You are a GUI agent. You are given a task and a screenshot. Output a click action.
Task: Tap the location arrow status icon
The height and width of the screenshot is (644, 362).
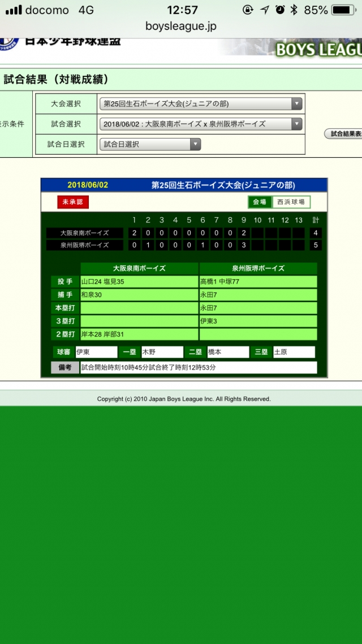click(264, 10)
